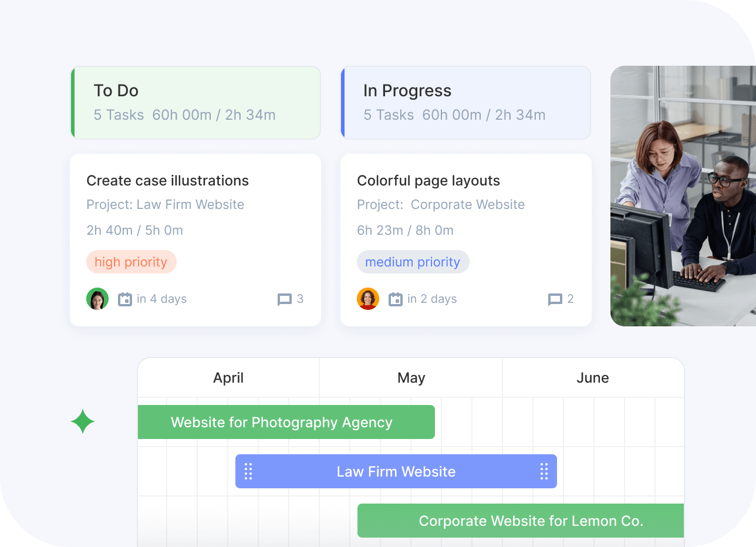Select the Corporate Website for Lemon Co. bar

click(x=520, y=521)
